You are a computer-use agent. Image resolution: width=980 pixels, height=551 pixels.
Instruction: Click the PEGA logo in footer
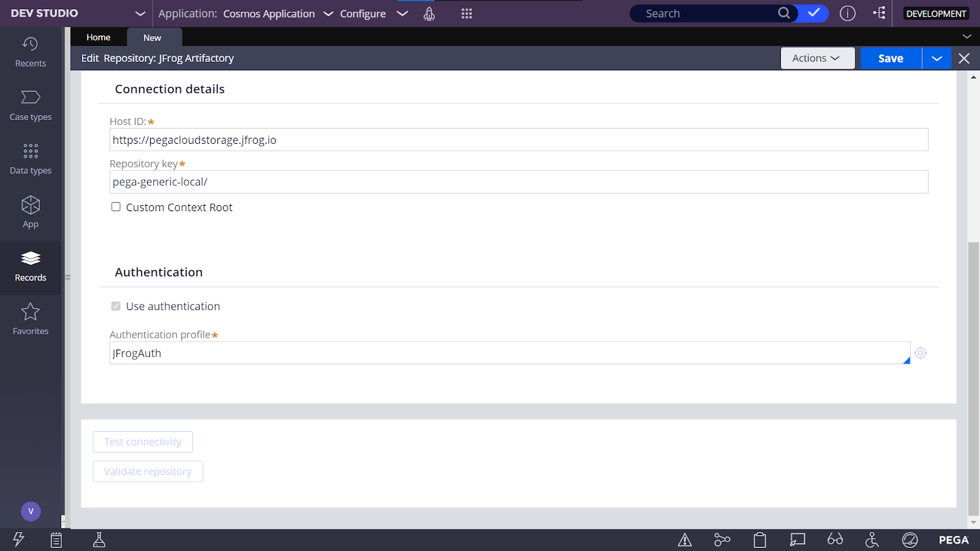click(x=954, y=540)
